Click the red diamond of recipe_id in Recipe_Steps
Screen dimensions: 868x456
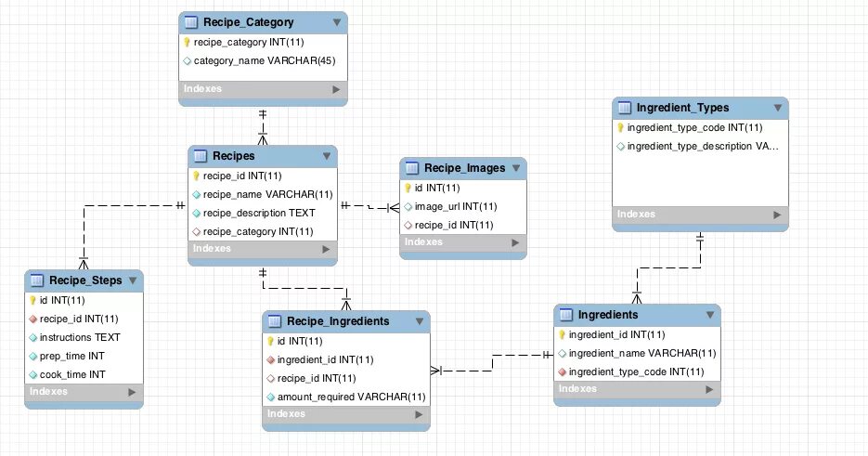32,319
